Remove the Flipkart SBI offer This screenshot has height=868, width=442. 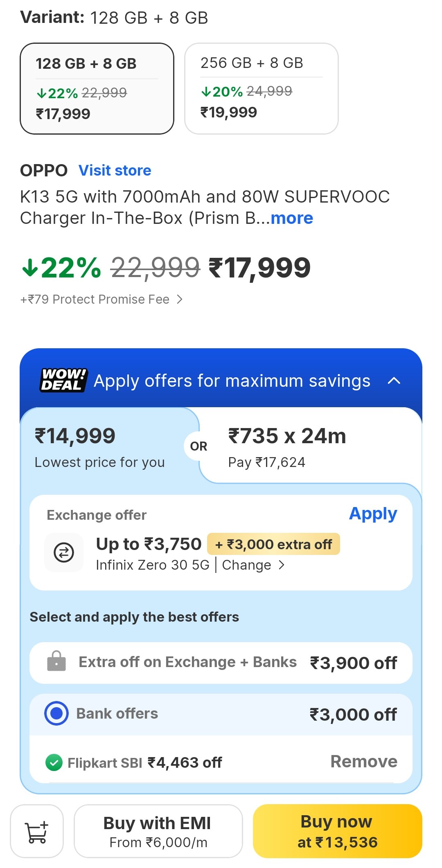tap(363, 762)
